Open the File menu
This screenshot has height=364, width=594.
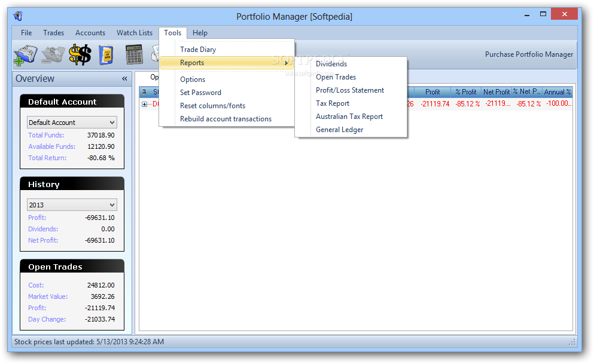point(26,33)
